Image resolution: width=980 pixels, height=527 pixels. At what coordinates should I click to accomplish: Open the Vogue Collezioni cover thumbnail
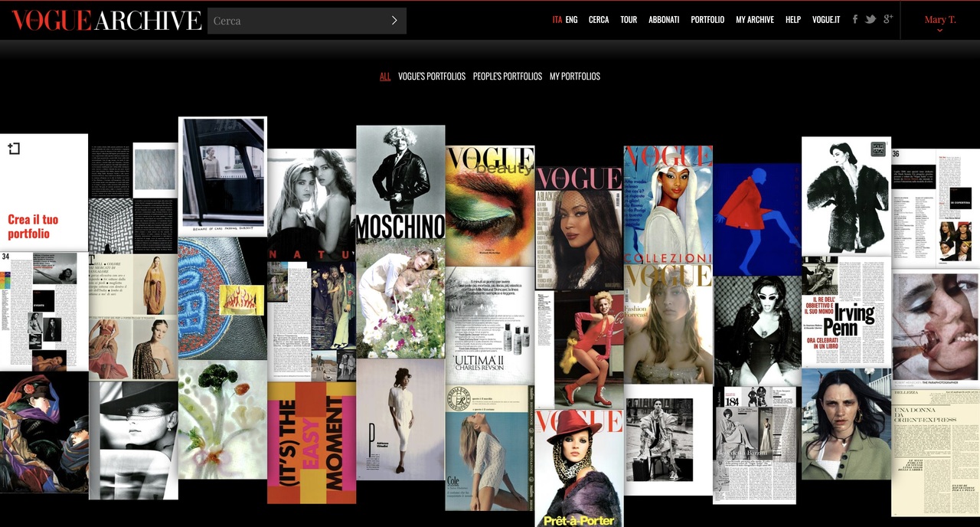click(x=668, y=205)
